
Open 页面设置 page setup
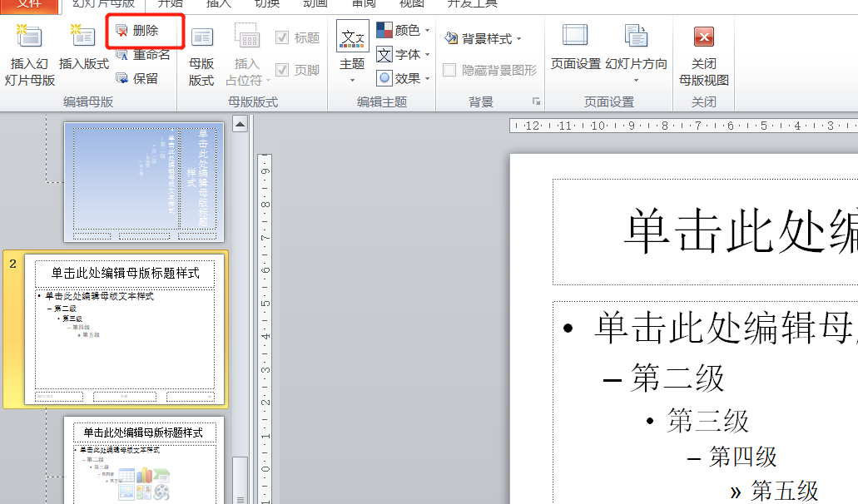575,37
